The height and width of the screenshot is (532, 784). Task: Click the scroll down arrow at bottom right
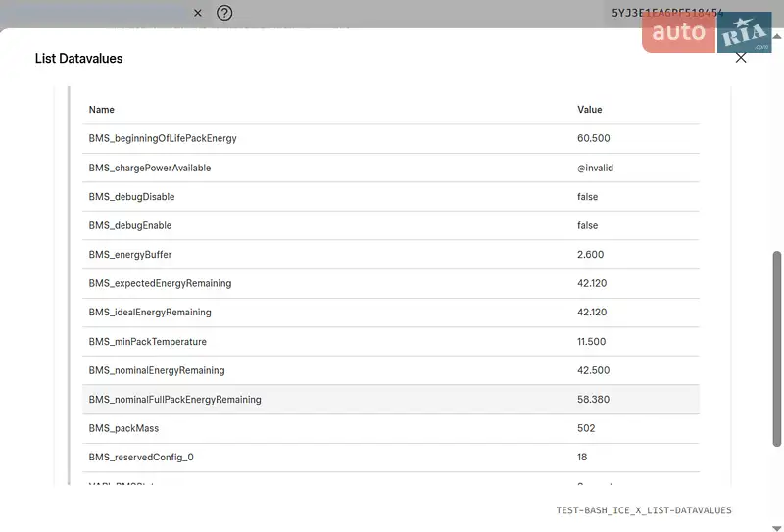pyautogui.click(x=777, y=528)
